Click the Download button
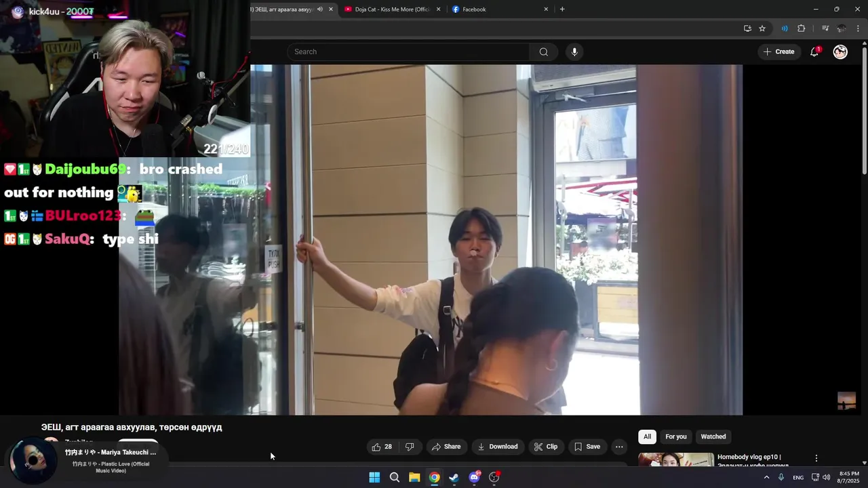Image resolution: width=868 pixels, height=488 pixels. (x=498, y=447)
